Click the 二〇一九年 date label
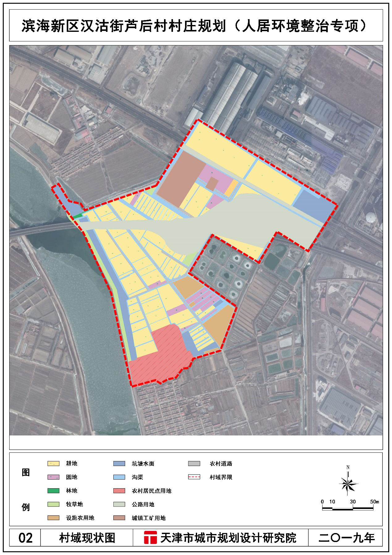392x555 pixels. [x=346, y=538]
